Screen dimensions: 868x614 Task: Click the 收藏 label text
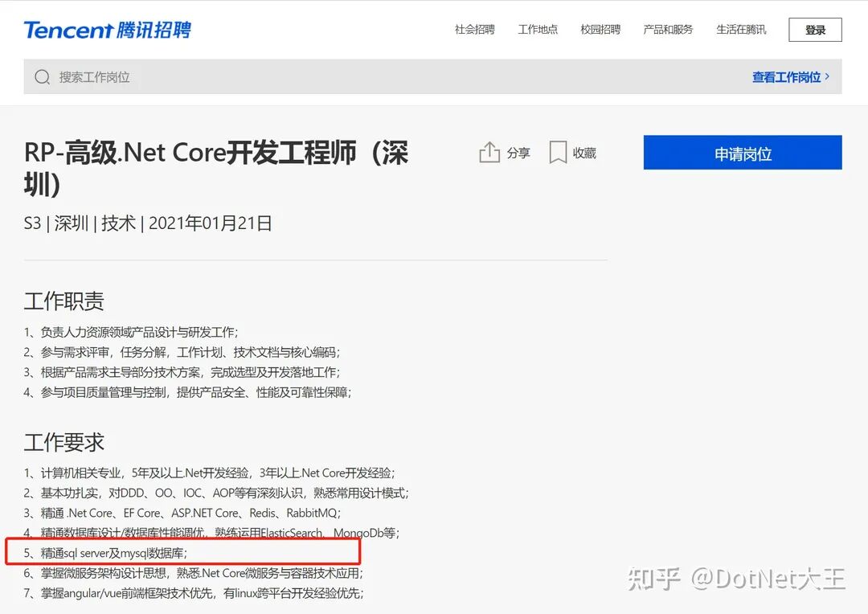click(x=584, y=153)
